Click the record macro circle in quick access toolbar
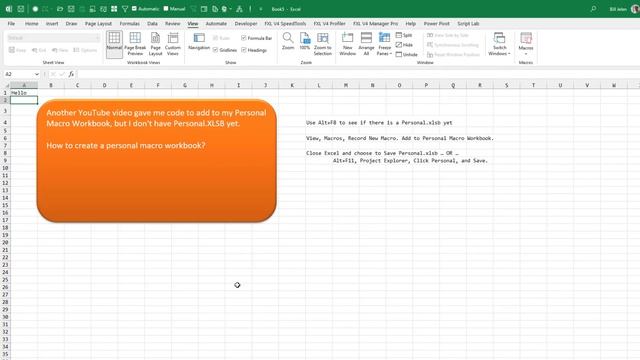Image resolution: width=640 pixels, height=360 pixels. point(35,9)
